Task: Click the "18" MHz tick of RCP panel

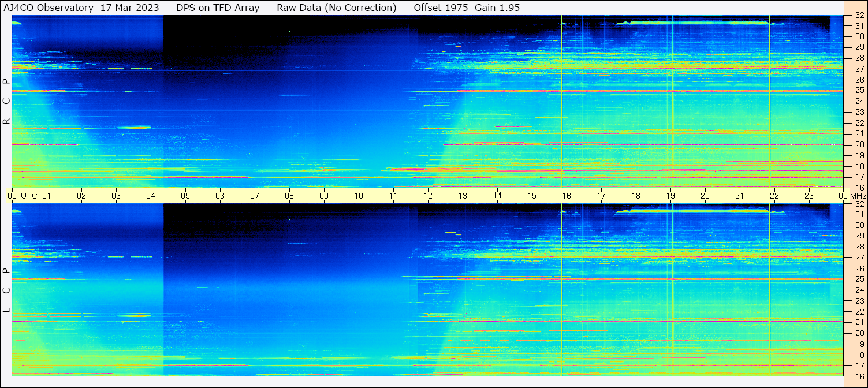Action: click(859, 166)
